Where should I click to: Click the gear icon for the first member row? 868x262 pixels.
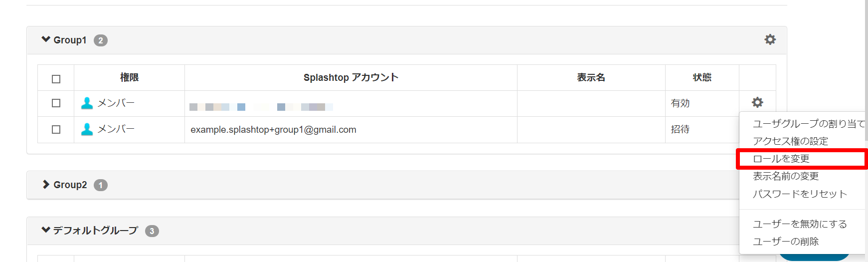757,102
